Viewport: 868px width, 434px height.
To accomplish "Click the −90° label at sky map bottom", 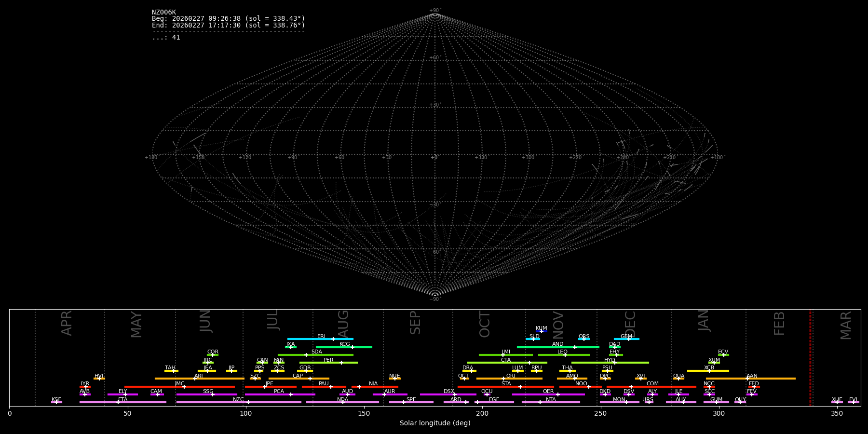I will 435,299.
